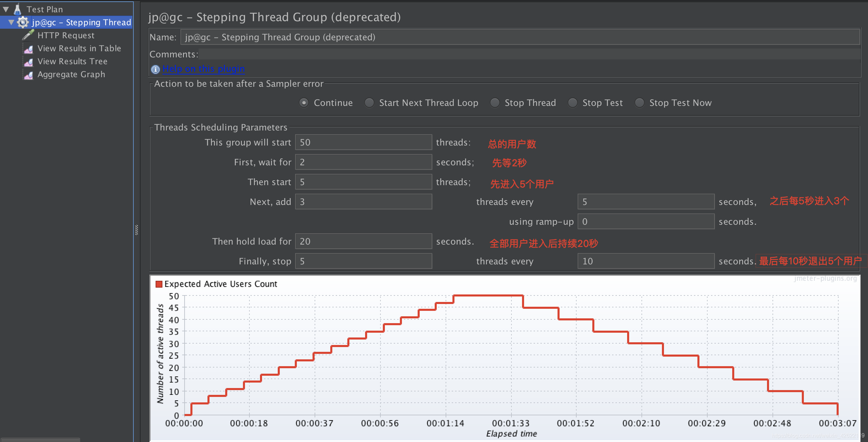The height and width of the screenshot is (442, 868).
Task: Click the Expected Active Users Count legend label
Action: pyautogui.click(x=221, y=284)
